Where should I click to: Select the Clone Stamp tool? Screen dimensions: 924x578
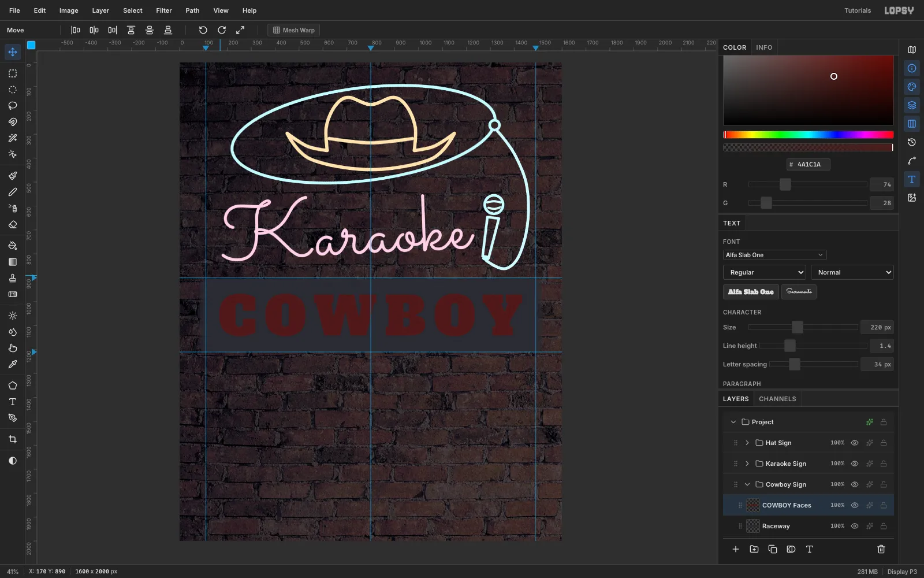click(13, 278)
